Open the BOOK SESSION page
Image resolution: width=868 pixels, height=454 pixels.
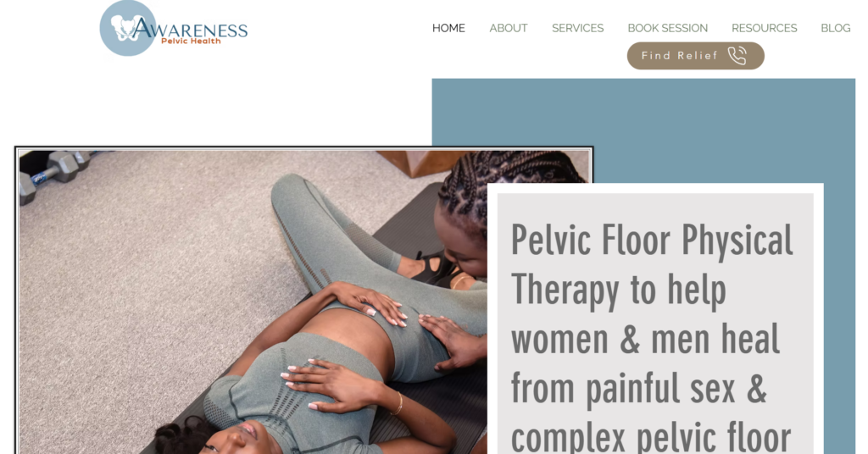click(x=668, y=28)
